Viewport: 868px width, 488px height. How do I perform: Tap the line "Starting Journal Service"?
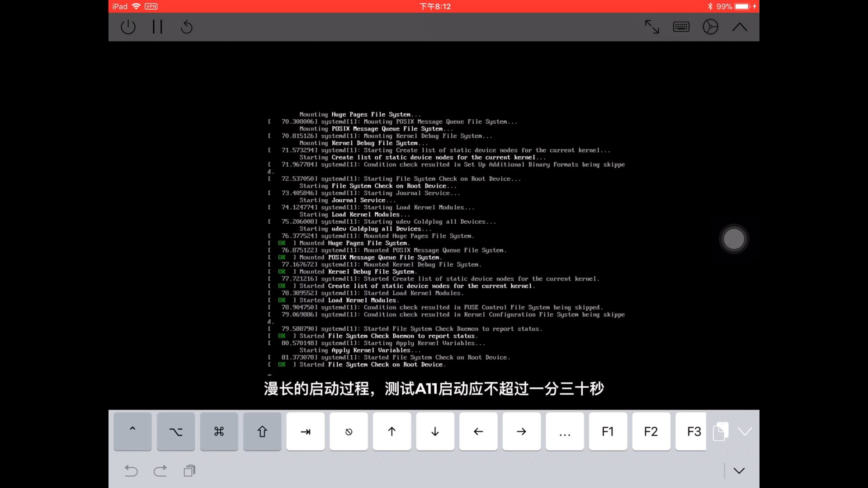click(348, 200)
